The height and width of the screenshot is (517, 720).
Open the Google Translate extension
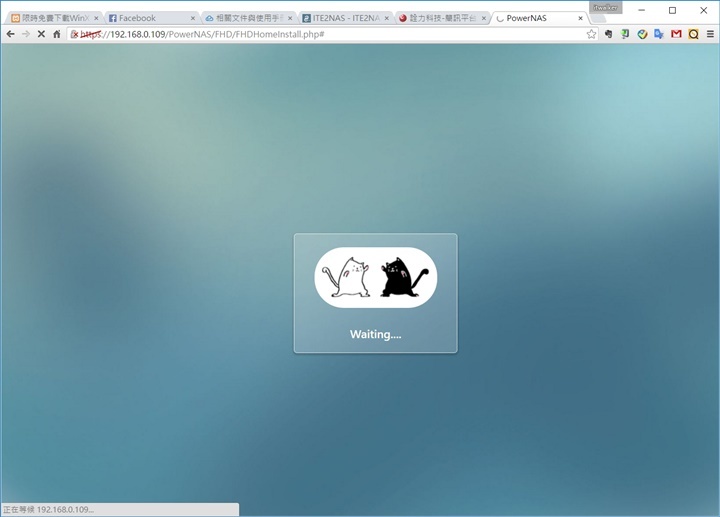(x=659, y=34)
